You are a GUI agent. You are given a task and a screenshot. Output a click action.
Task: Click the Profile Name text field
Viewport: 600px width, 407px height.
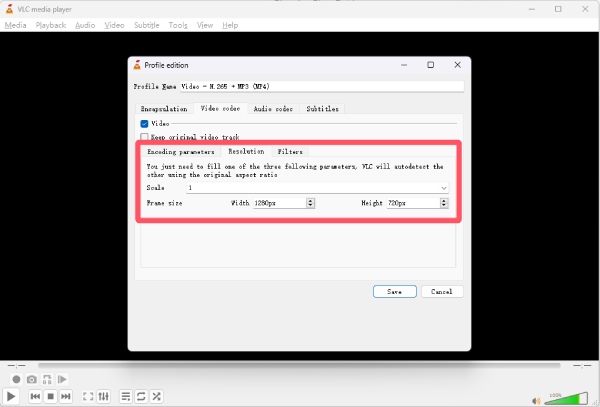pyautogui.click(x=322, y=86)
